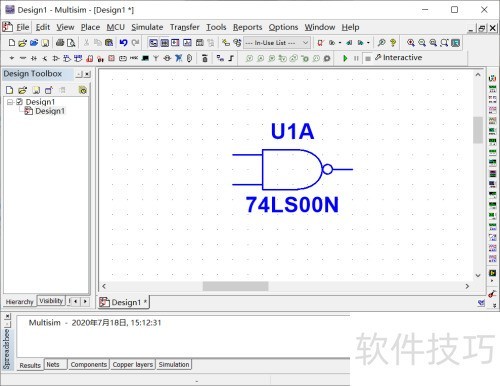The width and height of the screenshot is (500, 386).
Task: Click the Interactive analysis button
Action: coord(398,58)
